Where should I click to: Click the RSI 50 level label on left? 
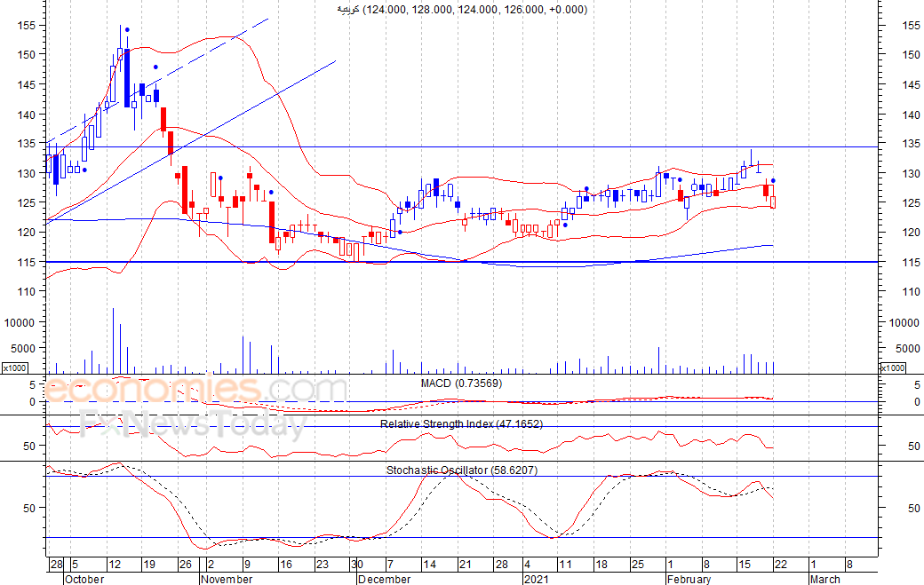29,447
